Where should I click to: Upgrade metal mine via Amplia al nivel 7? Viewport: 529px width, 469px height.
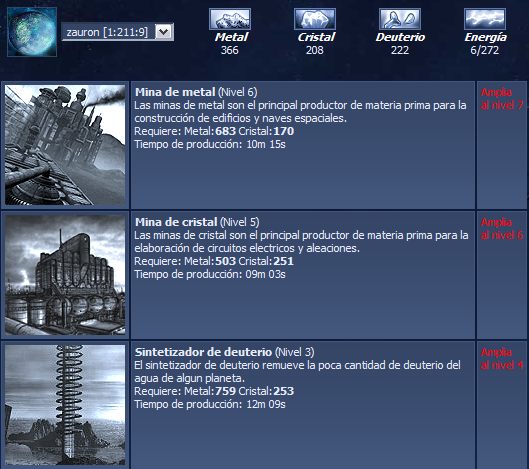click(502, 99)
